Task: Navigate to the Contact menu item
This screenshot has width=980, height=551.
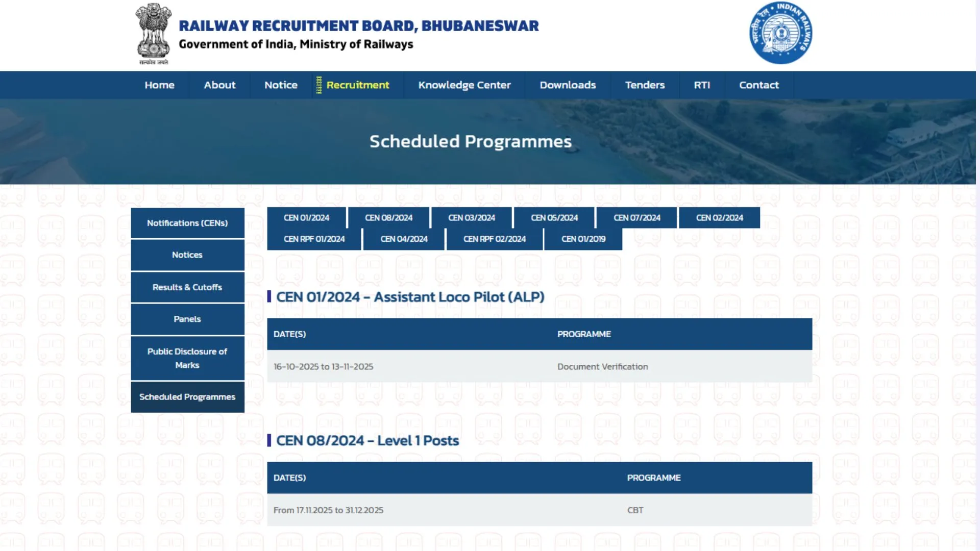Action: pyautogui.click(x=759, y=85)
